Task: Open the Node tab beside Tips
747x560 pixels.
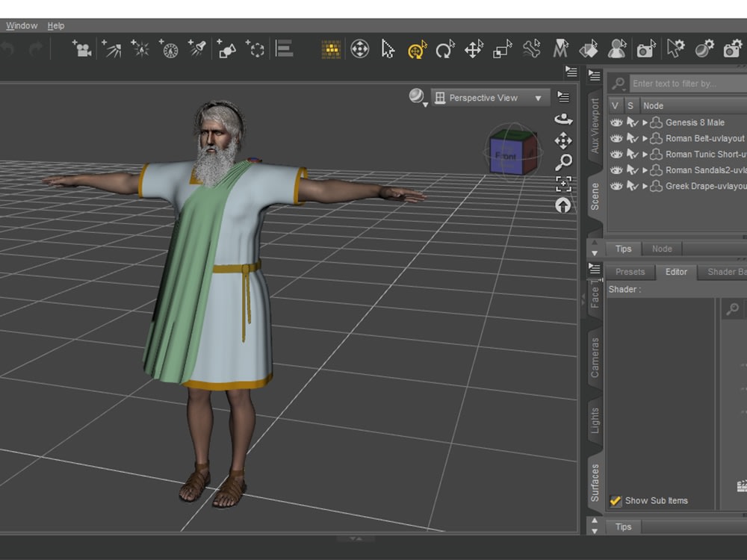Action: 662,249
